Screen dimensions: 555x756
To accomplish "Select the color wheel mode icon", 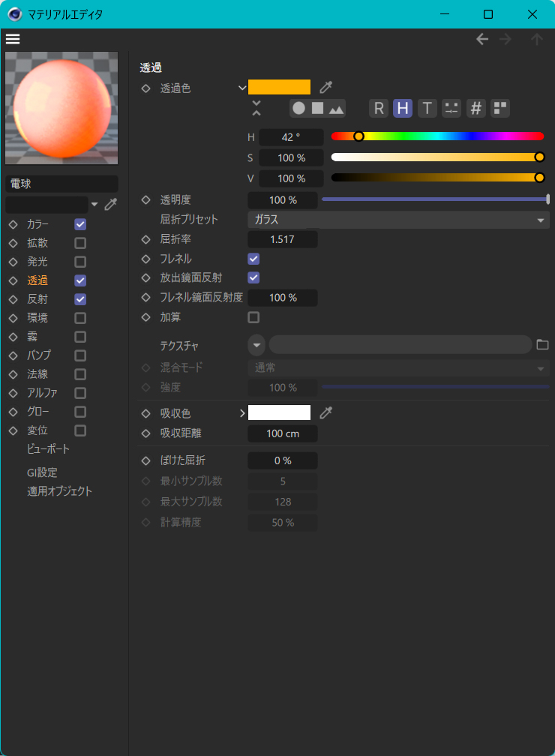I will click(298, 108).
